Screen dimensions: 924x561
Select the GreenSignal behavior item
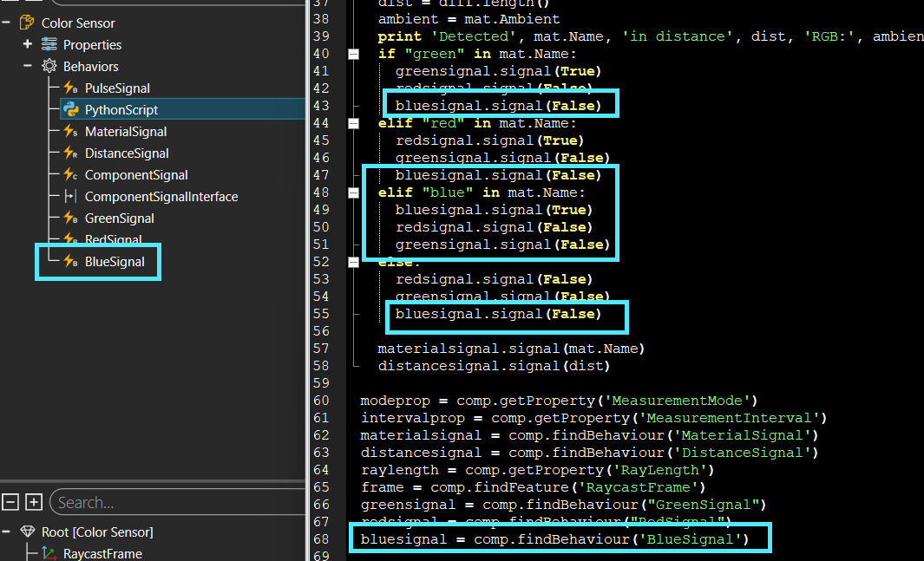coord(119,219)
